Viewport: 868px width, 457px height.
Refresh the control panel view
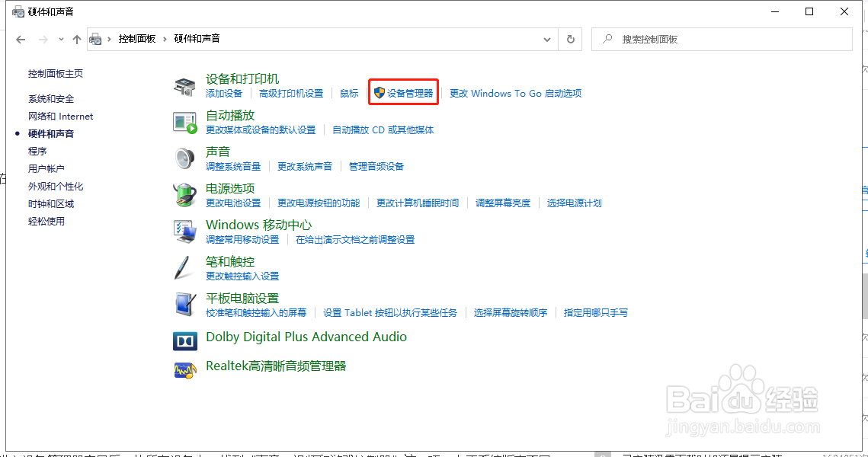(570, 40)
